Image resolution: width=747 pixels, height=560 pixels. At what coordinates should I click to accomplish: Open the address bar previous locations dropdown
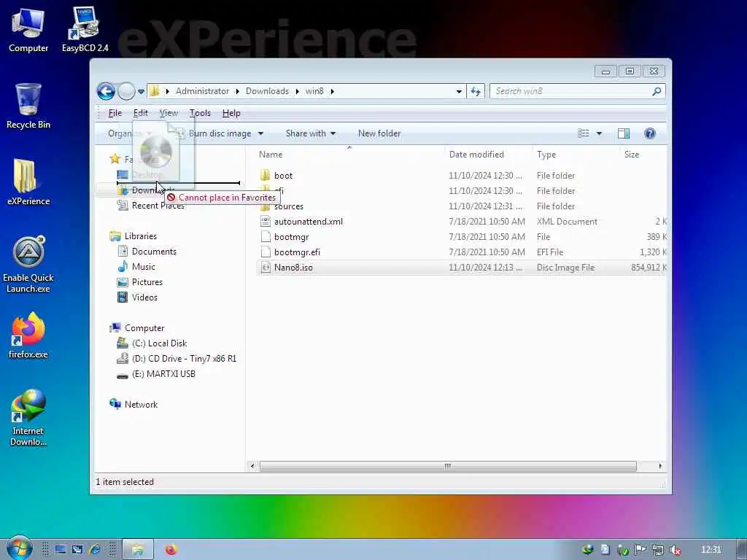pos(459,91)
